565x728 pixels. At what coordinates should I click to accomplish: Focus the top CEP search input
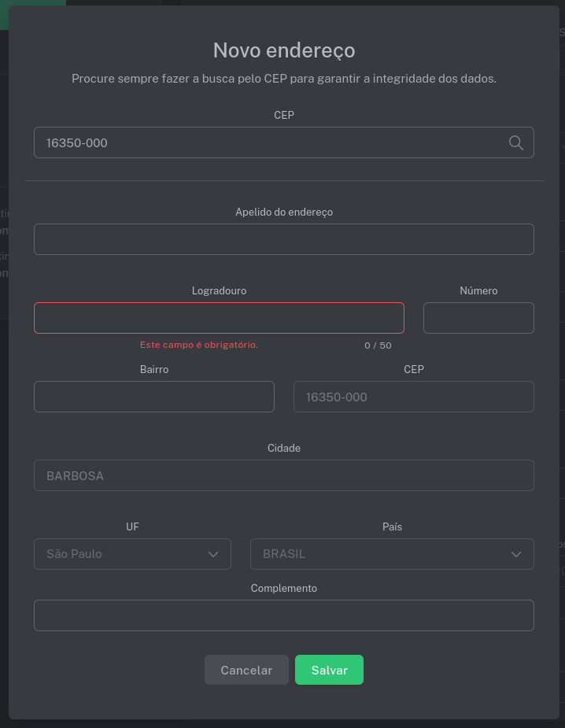click(x=268, y=143)
